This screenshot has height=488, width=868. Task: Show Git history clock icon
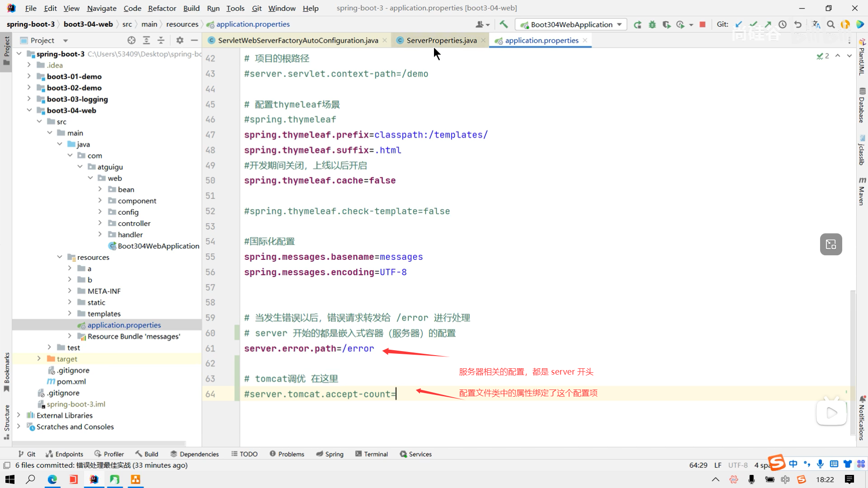click(x=783, y=24)
